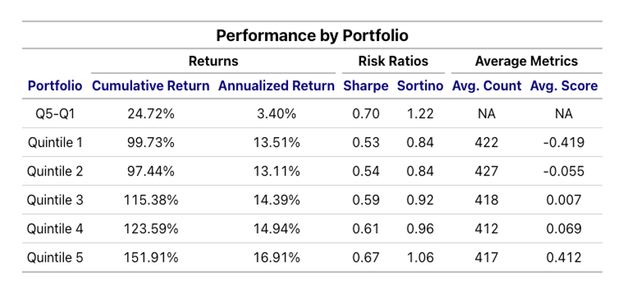Click the Portfolio column header
644x298 pixels.
tap(55, 86)
